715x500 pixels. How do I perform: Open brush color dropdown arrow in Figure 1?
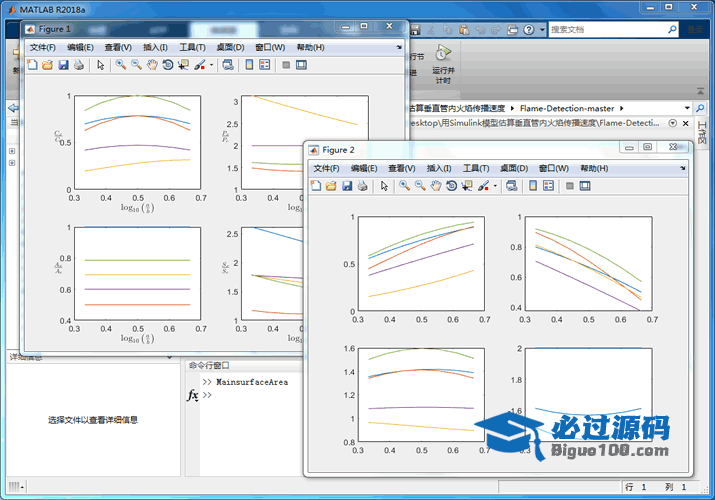click(x=212, y=65)
